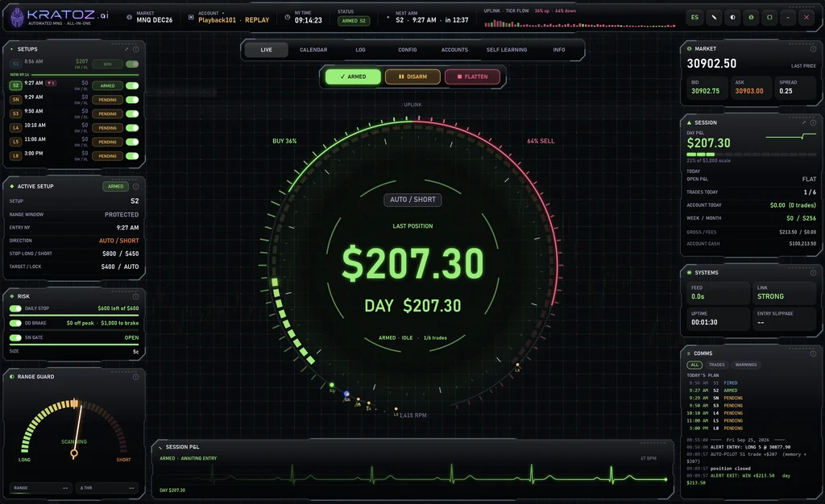Image resolution: width=825 pixels, height=504 pixels.
Task: Disable the S3 9:50 AM setup switch
Action: [x=132, y=114]
